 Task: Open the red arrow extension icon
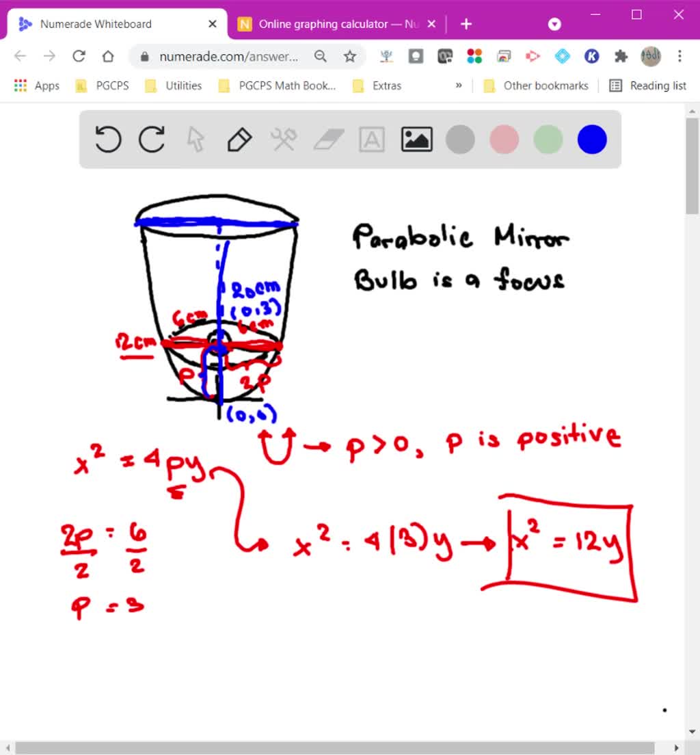tap(533, 56)
